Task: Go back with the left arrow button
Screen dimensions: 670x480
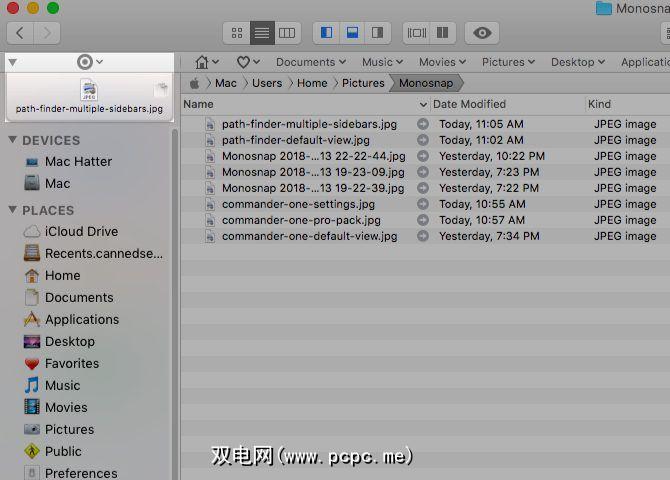Action: [x=20, y=33]
